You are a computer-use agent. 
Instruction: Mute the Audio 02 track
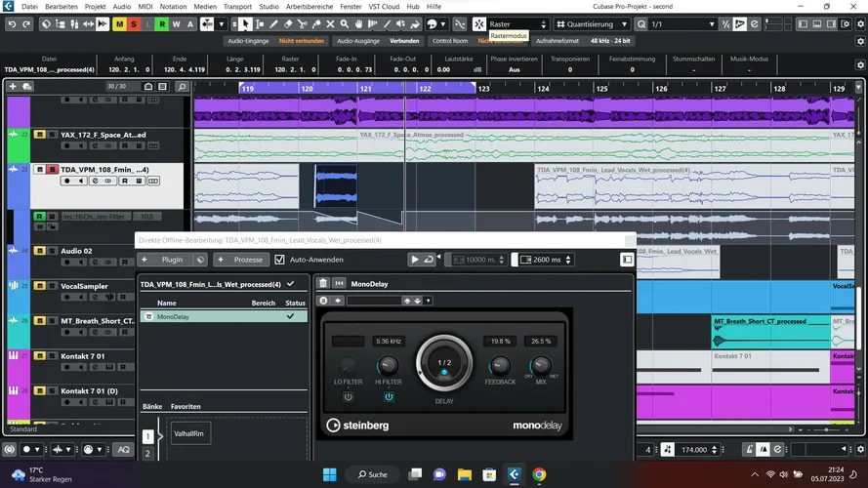(39, 251)
